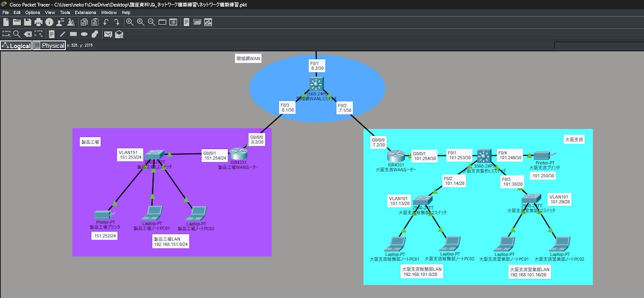
Task: Open the View menu
Action: coord(50,12)
